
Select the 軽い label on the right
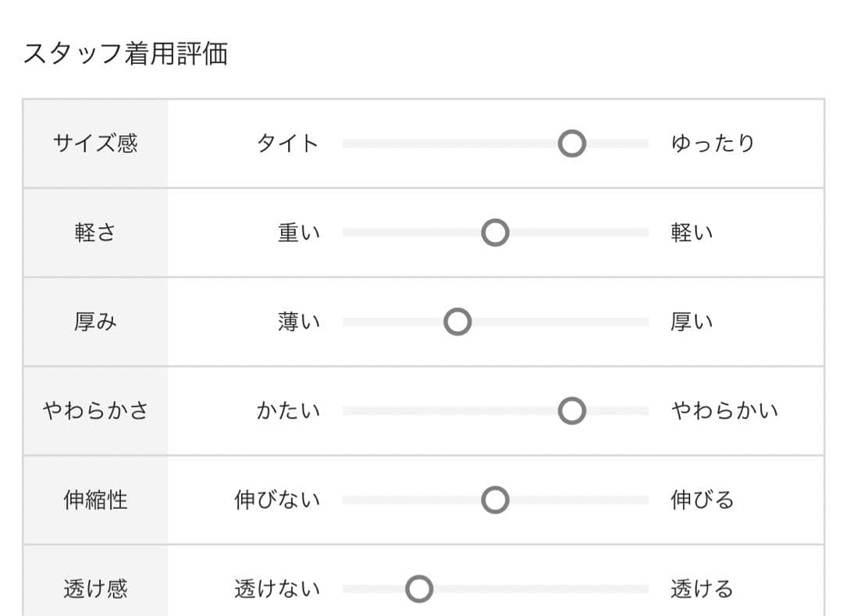point(691,232)
